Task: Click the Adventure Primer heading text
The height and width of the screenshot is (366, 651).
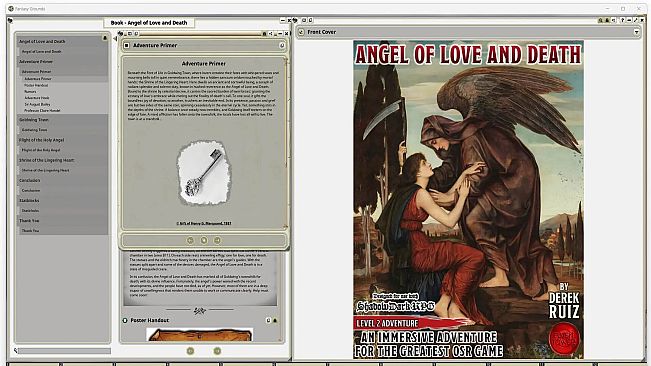Action: [x=204, y=63]
